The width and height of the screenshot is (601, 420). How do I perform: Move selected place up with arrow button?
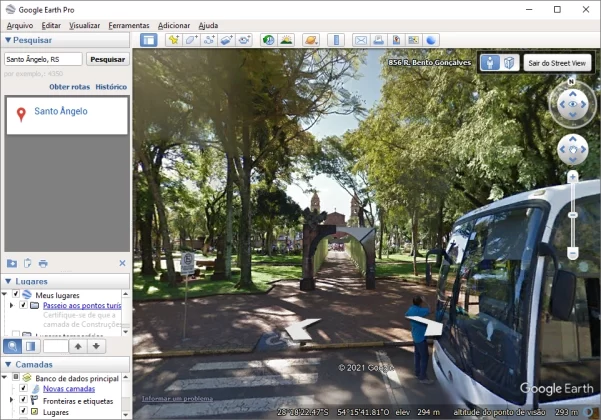tap(78, 346)
